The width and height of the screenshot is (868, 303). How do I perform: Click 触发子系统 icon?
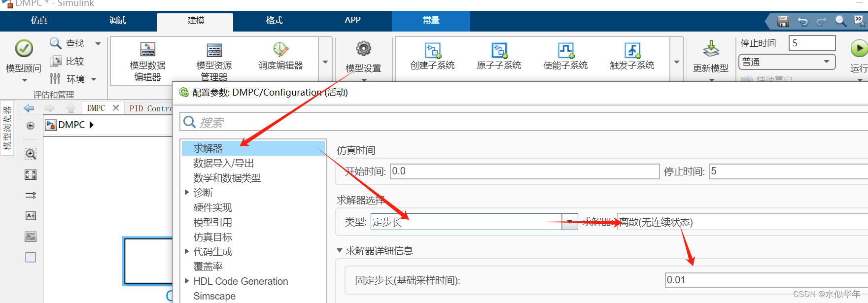coord(632,50)
